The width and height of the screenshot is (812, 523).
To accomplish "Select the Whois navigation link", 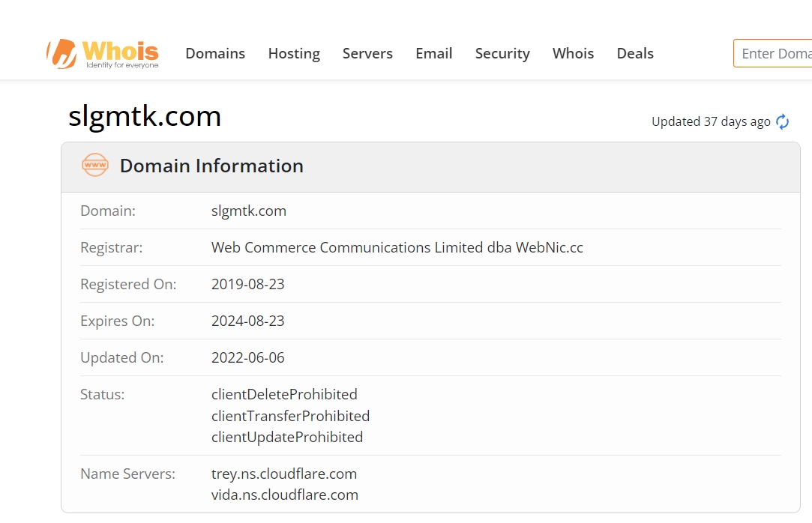I will pos(574,53).
